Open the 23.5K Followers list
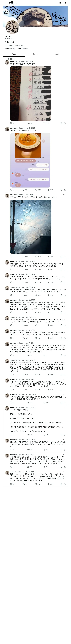Image resolution: width=71 pixels, height=644 pixels. (23, 49)
